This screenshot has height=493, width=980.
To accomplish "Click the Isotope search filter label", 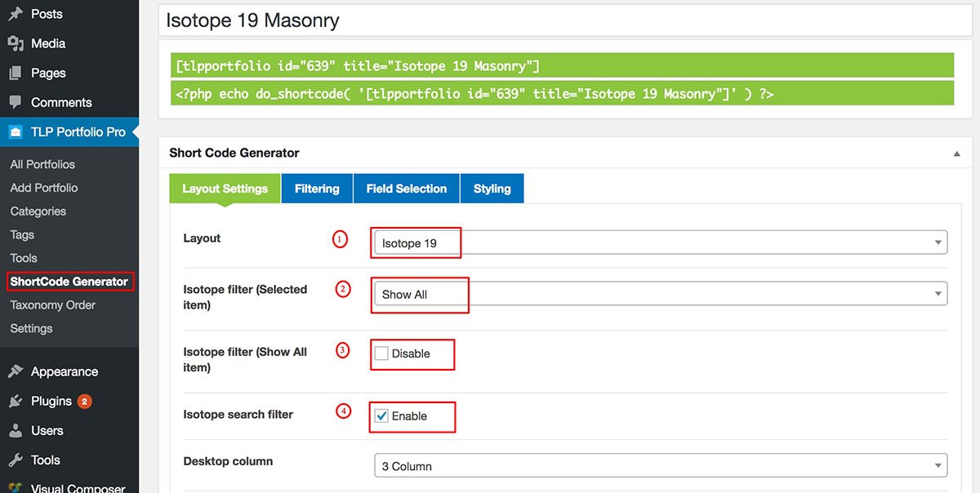I will point(238,415).
